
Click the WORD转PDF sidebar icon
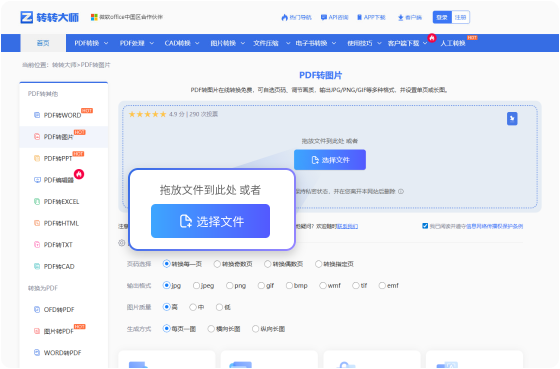[x=37, y=353]
